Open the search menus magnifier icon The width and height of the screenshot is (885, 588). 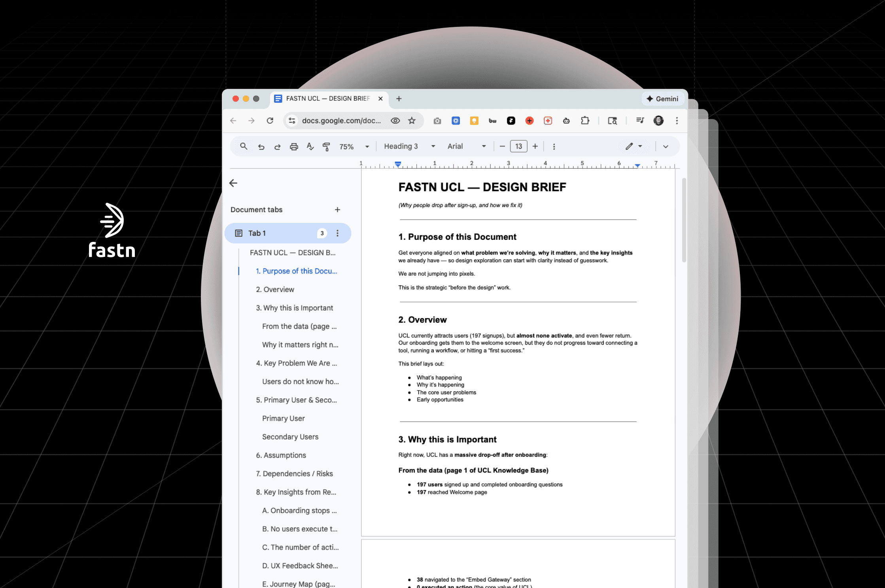[244, 146]
